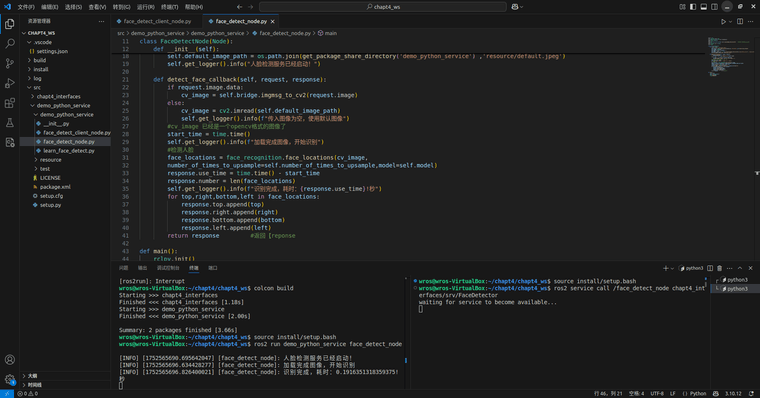Viewport: 760px width, 398px height.
Task: Expand the log folder
Action: (x=30, y=78)
